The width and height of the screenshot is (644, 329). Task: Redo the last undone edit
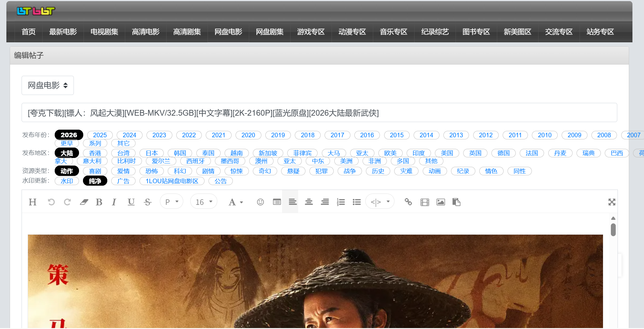click(x=67, y=202)
